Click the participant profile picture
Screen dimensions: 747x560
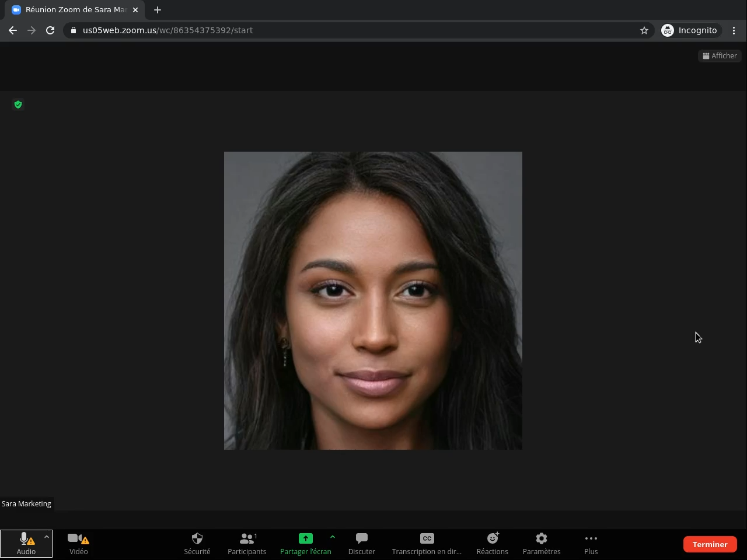(x=373, y=300)
